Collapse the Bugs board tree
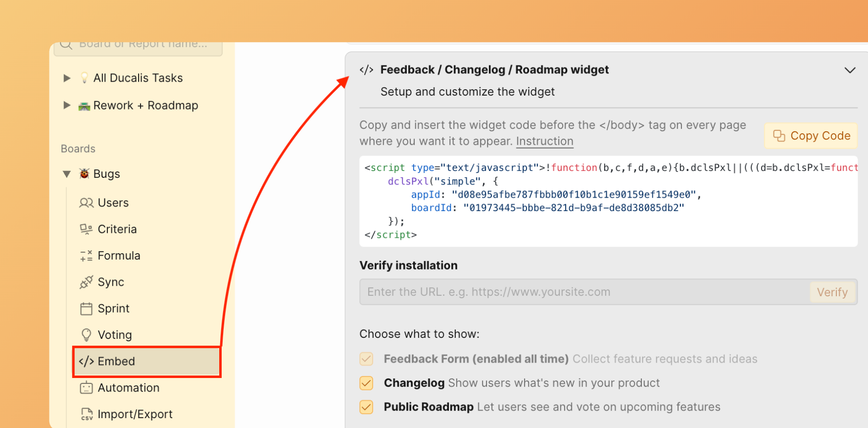The height and width of the screenshot is (428, 868). pyautogui.click(x=67, y=173)
